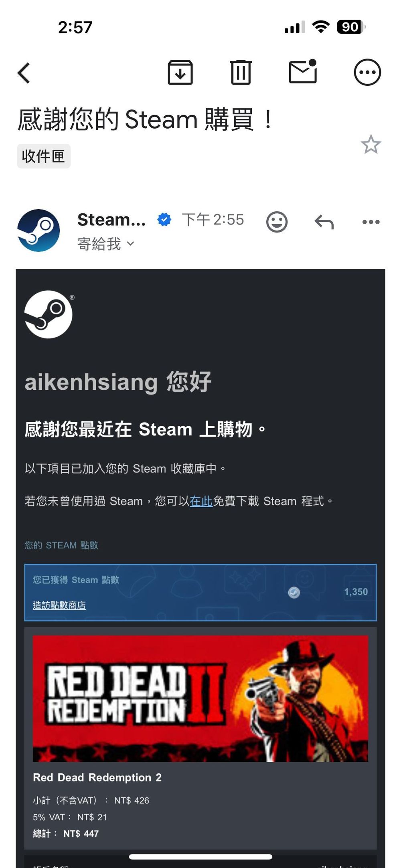Tap the white Steam logo in email body
Image resolution: width=401 pixels, height=868 pixels.
tap(49, 314)
